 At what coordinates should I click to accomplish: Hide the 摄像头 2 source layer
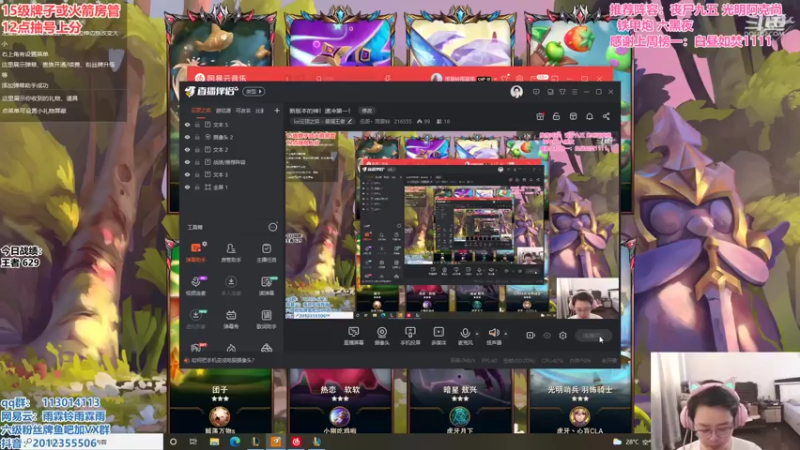click(x=187, y=137)
